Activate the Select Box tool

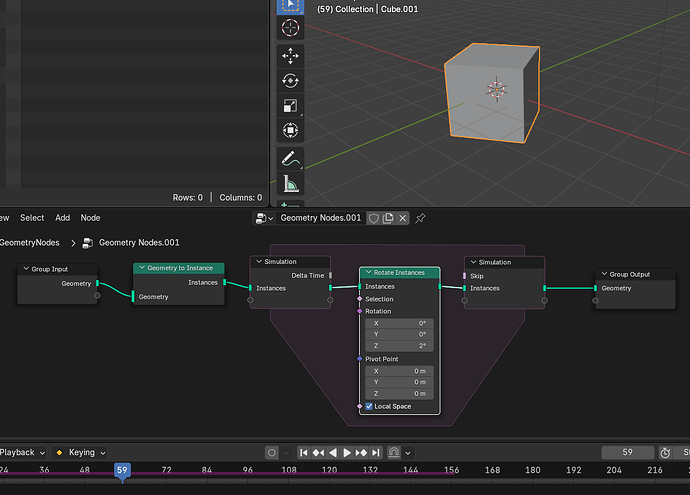(x=290, y=6)
